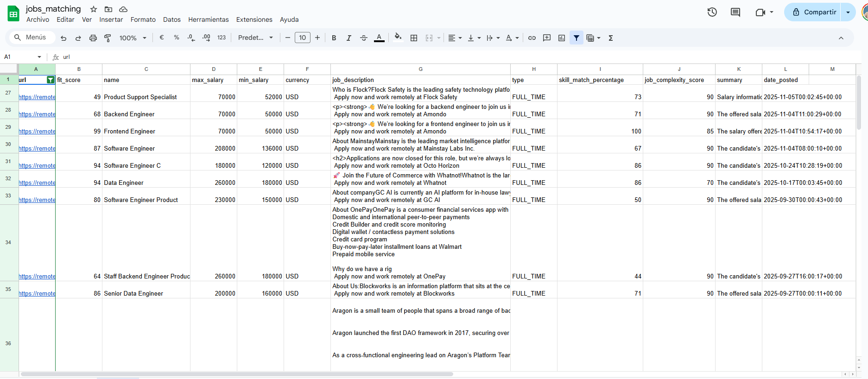The width and height of the screenshot is (868, 379).
Task: Open functions sigma menu
Action: click(611, 38)
